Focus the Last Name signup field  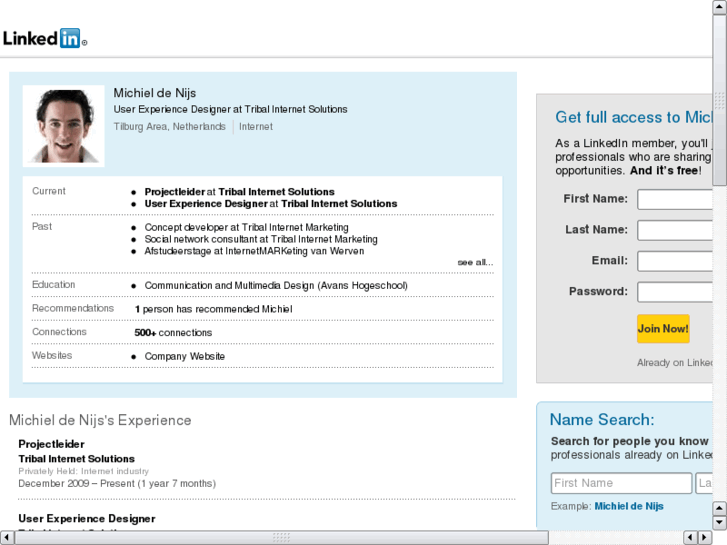coord(675,230)
